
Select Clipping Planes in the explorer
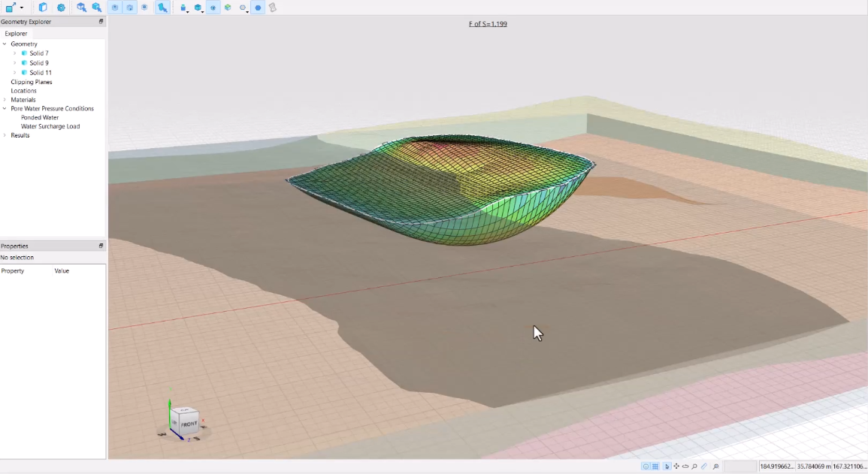click(x=31, y=82)
